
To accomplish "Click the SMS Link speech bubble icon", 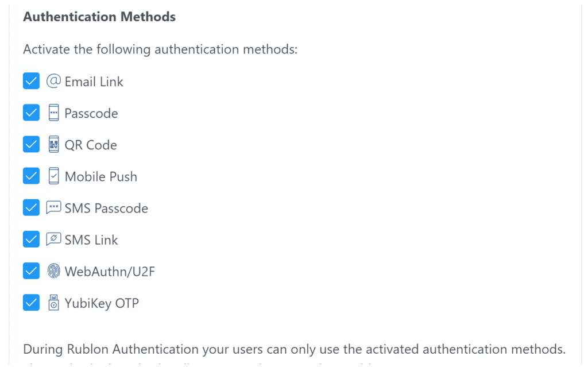I will click(x=53, y=239).
